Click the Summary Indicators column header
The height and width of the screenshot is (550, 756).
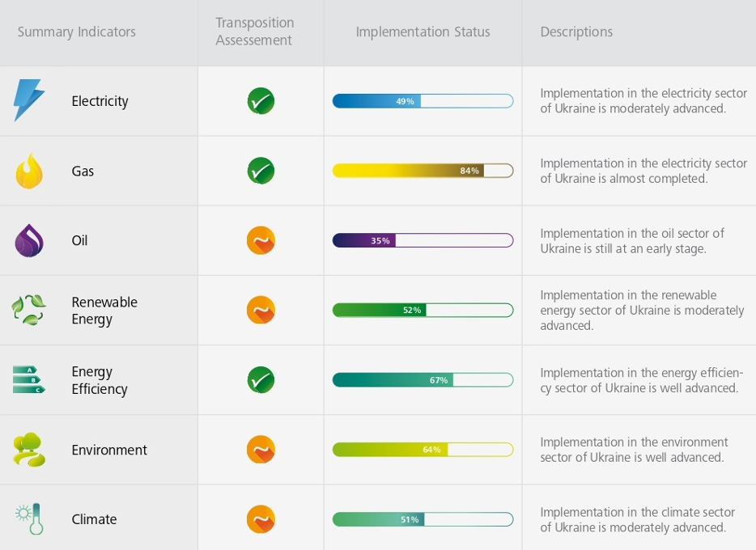[77, 32]
